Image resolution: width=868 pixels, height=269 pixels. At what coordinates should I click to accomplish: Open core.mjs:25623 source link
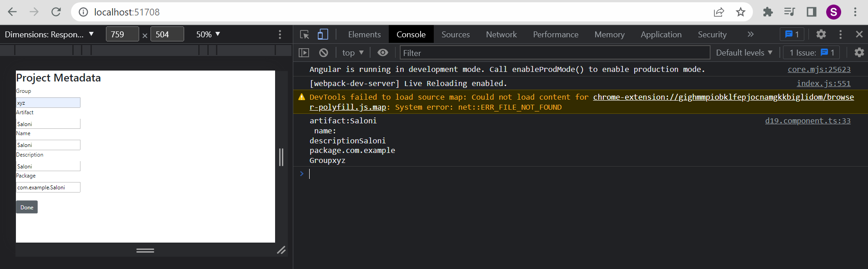pos(819,69)
